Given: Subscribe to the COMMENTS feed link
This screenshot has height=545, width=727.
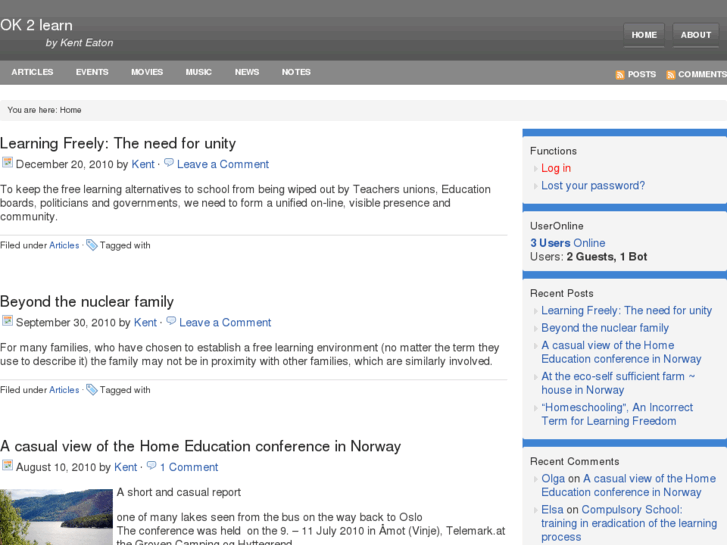Looking at the screenshot, I should tap(702, 74).
